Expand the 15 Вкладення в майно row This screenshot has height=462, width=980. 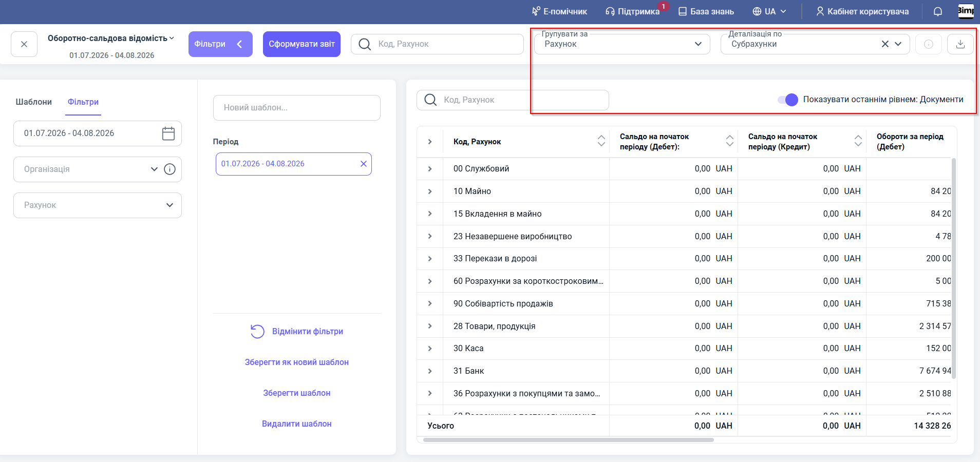coord(430,214)
